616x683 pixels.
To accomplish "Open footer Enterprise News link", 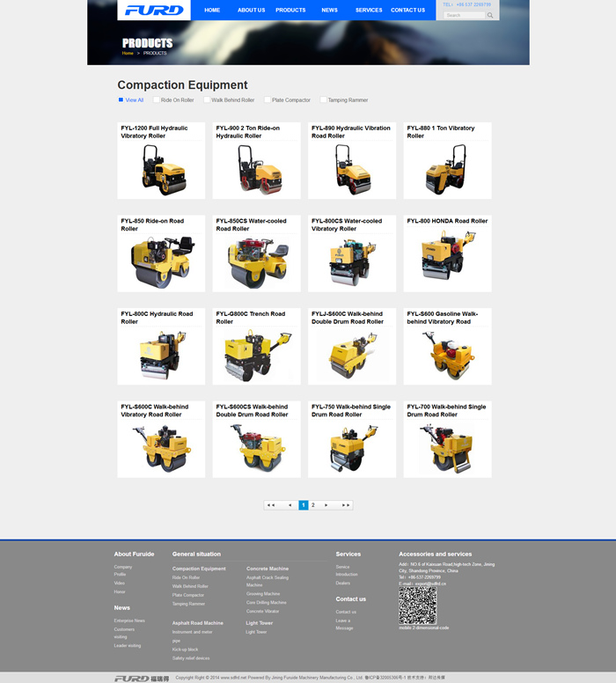I will click(129, 621).
